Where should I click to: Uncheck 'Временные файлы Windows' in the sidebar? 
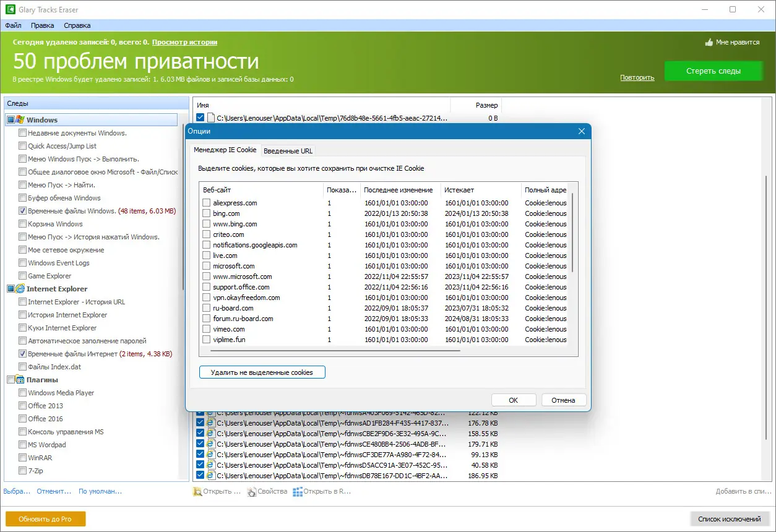pos(23,211)
